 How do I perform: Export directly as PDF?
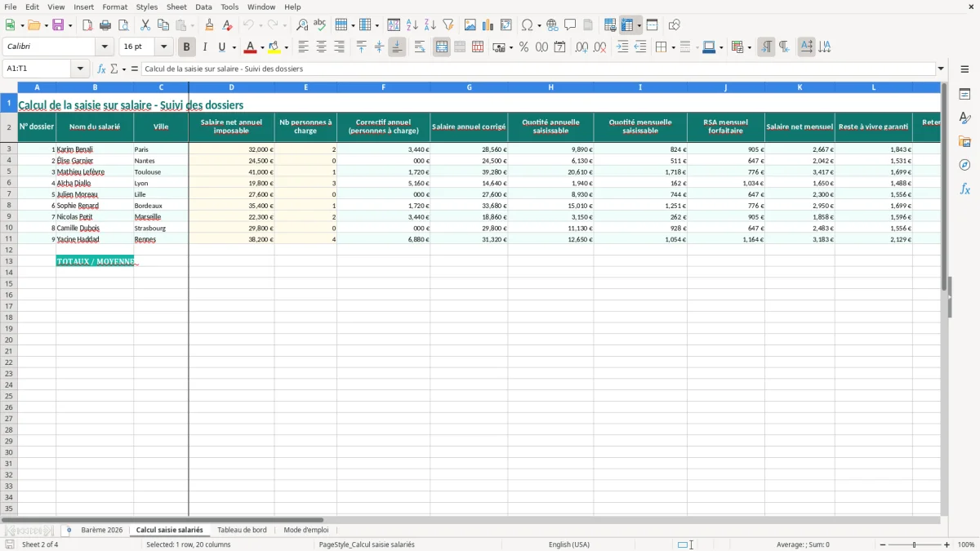point(87,25)
